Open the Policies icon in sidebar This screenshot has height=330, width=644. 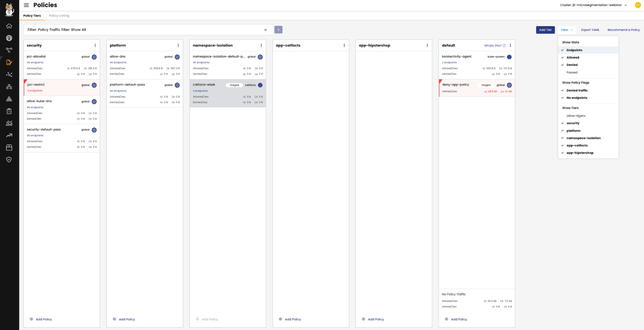coord(9,62)
